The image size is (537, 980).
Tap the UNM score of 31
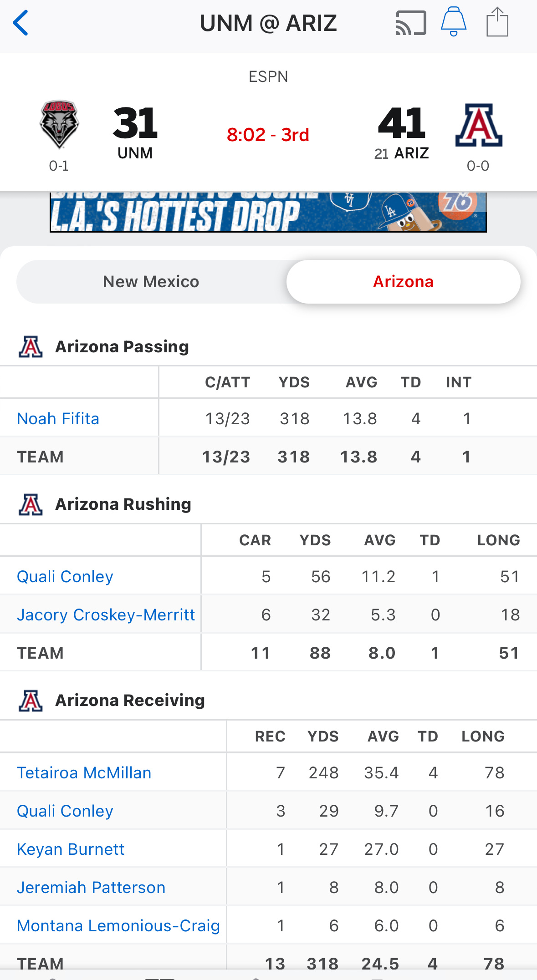pyautogui.click(x=135, y=123)
